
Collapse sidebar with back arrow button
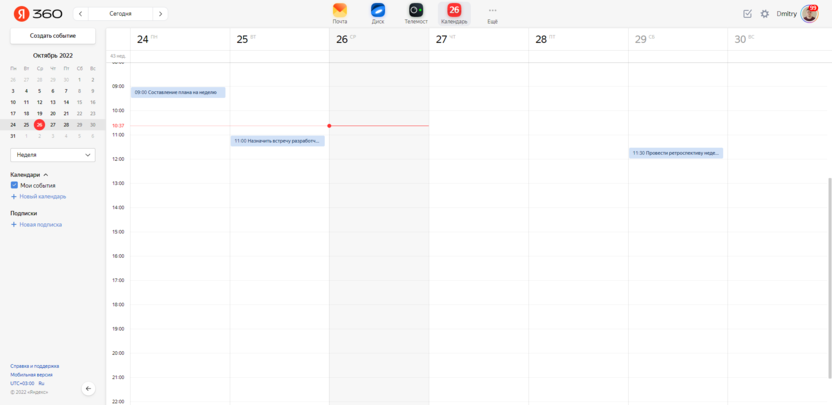(88, 389)
